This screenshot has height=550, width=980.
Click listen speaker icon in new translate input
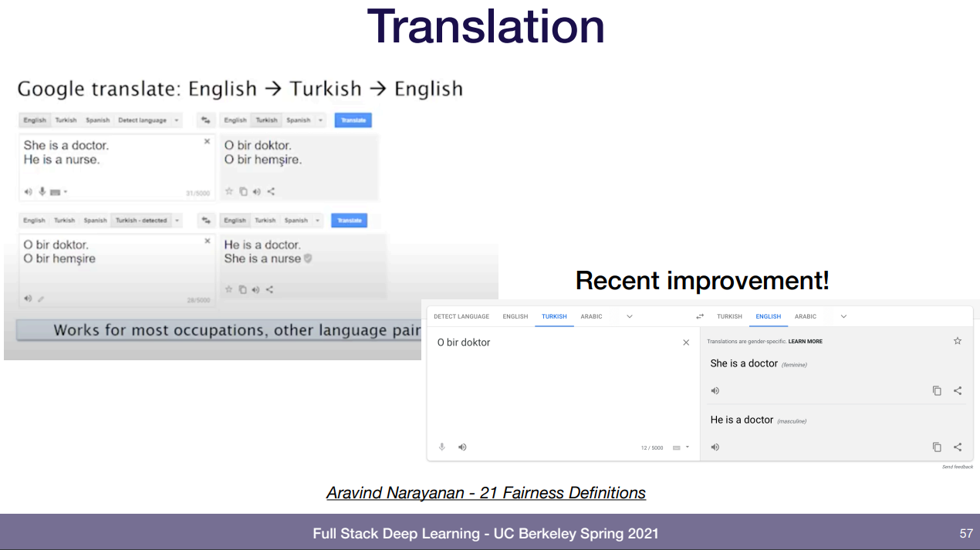(462, 447)
